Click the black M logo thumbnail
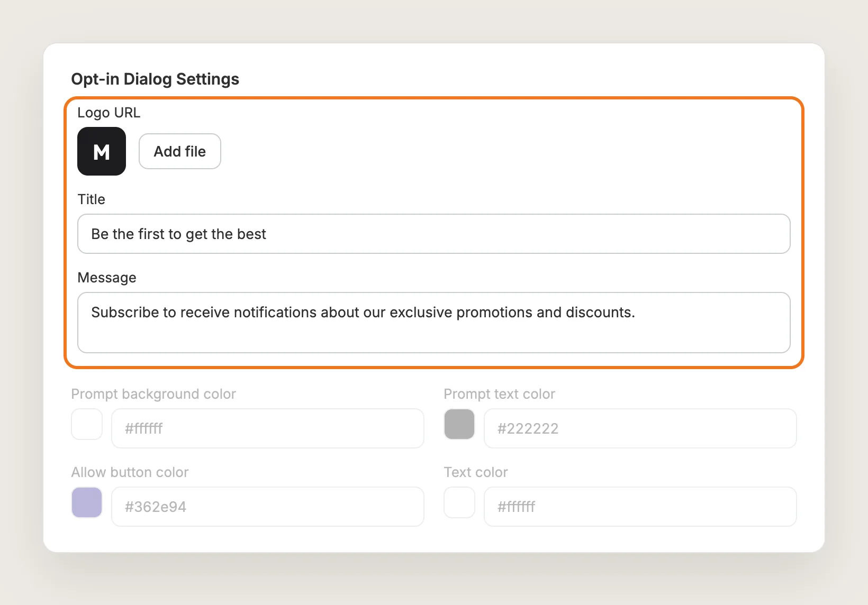Viewport: 868px width, 605px height. [x=102, y=151]
